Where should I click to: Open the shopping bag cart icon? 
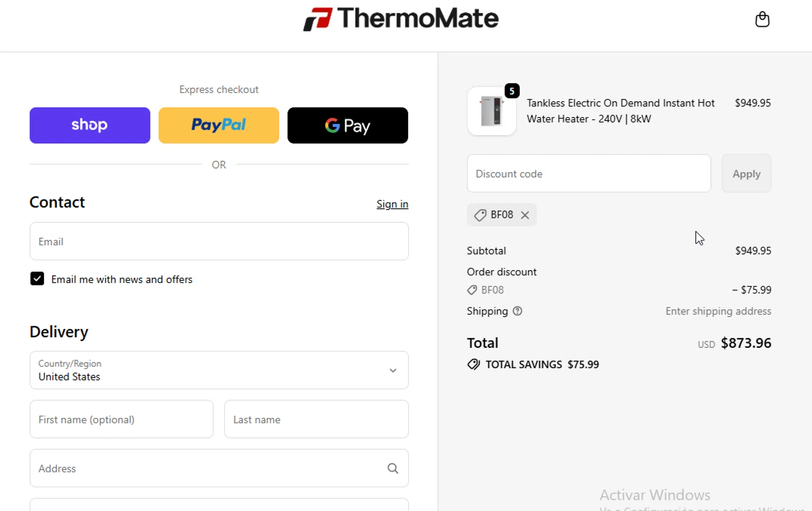point(762,19)
